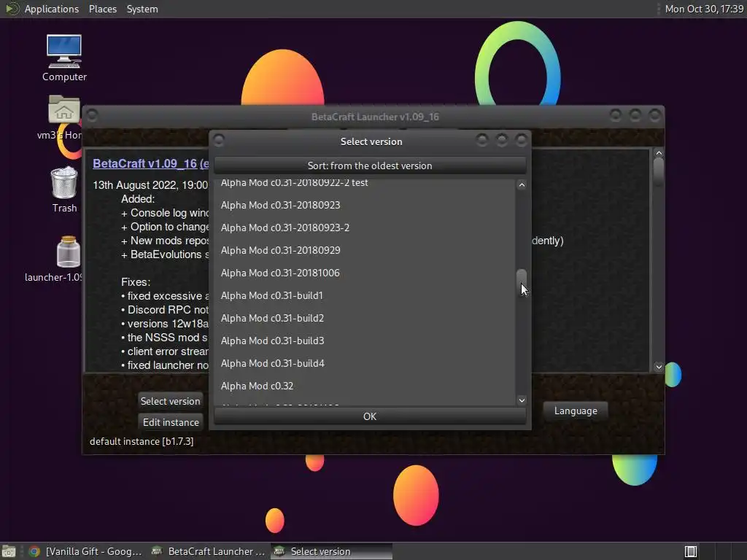Click the clock showing Mon Oct 30
The height and width of the screenshot is (560, 747).
[704, 9]
